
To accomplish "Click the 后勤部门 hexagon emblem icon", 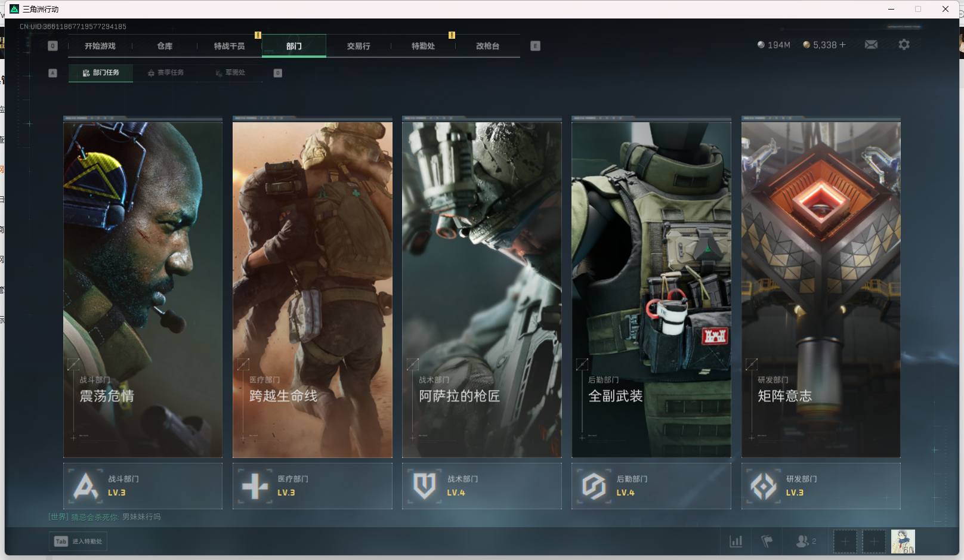I will tap(594, 486).
